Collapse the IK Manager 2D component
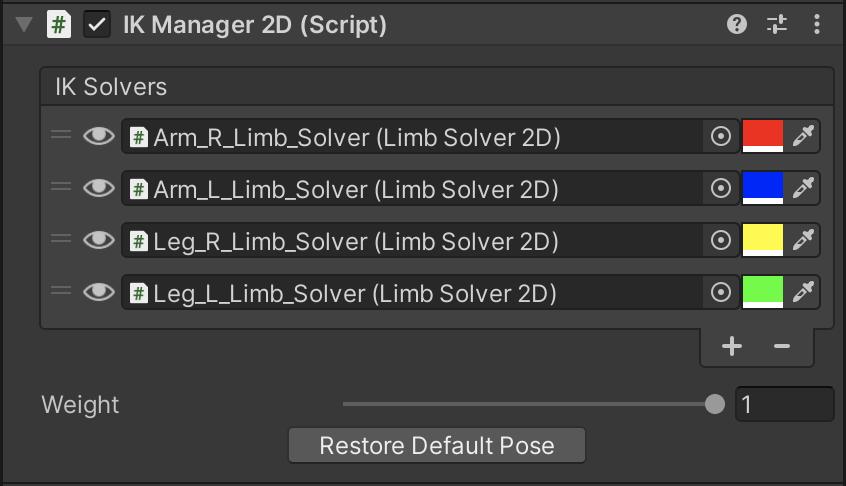Screen dimensions: 846x486 [x=24, y=25]
